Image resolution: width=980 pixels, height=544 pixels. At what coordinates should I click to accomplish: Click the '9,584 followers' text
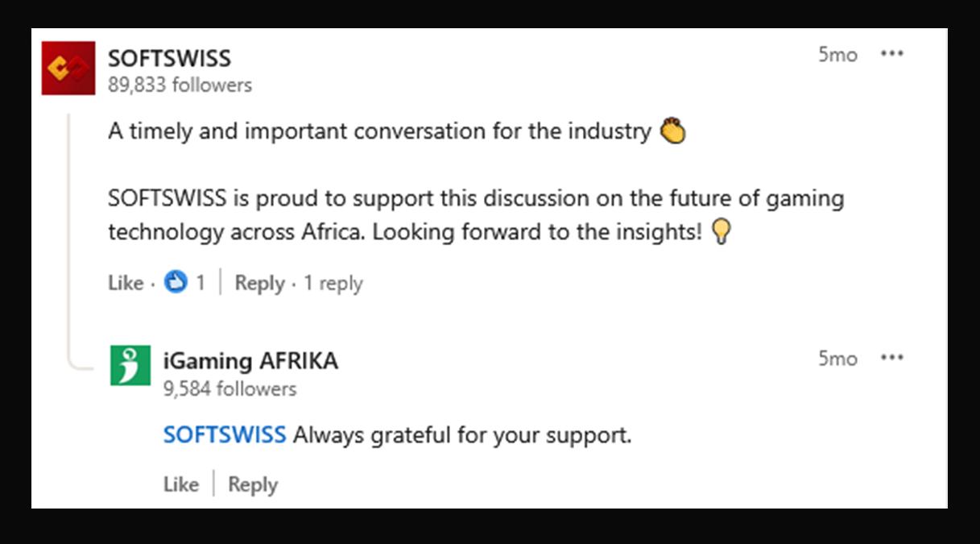(x=229, y=388)
